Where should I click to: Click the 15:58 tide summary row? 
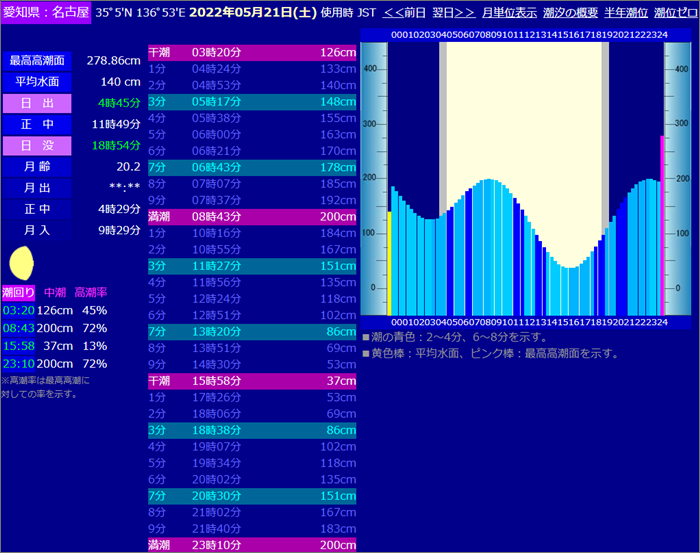pyautogui.click(x=54, y=346)
